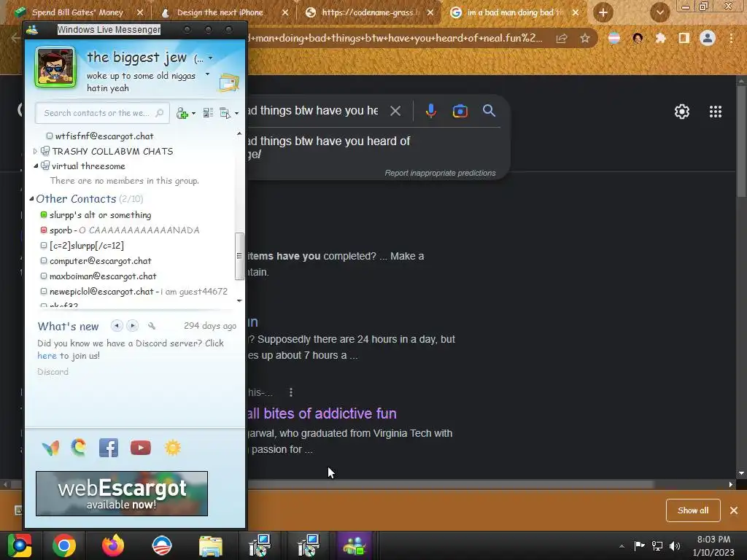Share this page from address bar
The width and height of the screenshot is (747, 560).
pyautogui.click(x=562, y=38)
